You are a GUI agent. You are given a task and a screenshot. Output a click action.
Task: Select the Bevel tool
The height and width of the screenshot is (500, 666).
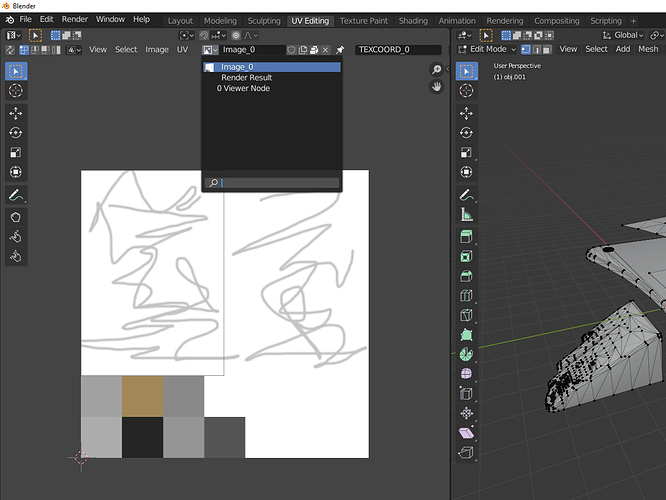[x=466, y=276]
